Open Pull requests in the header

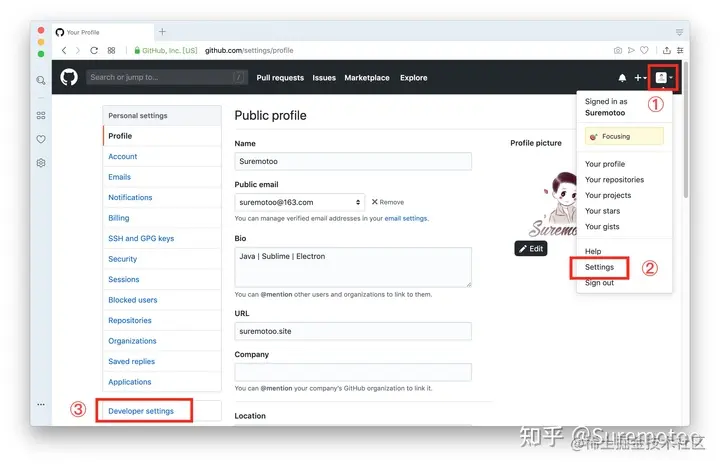280,78
